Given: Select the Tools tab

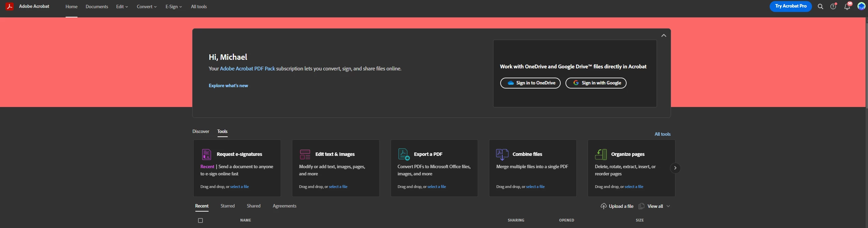Looking at the screenshot, I should [222, 131].
